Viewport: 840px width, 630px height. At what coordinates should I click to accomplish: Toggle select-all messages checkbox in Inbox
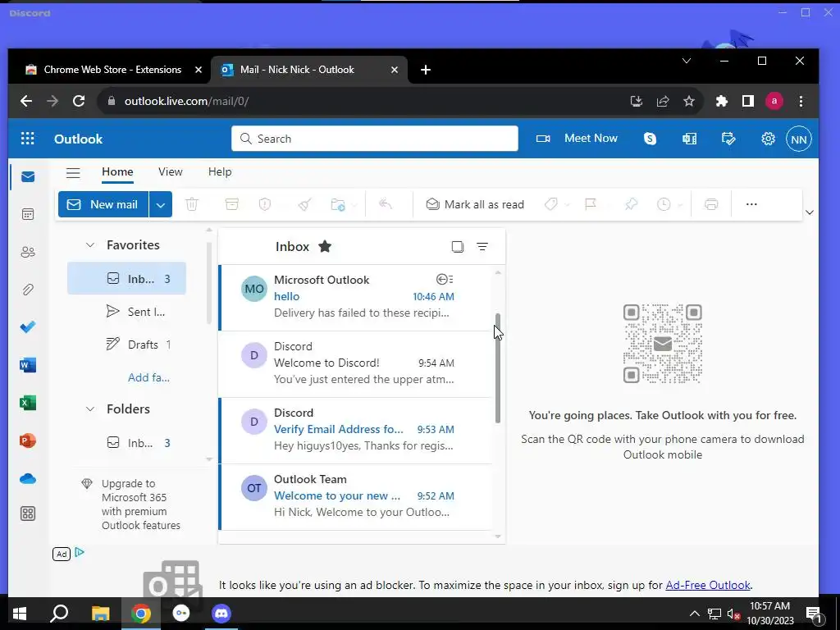458,246
